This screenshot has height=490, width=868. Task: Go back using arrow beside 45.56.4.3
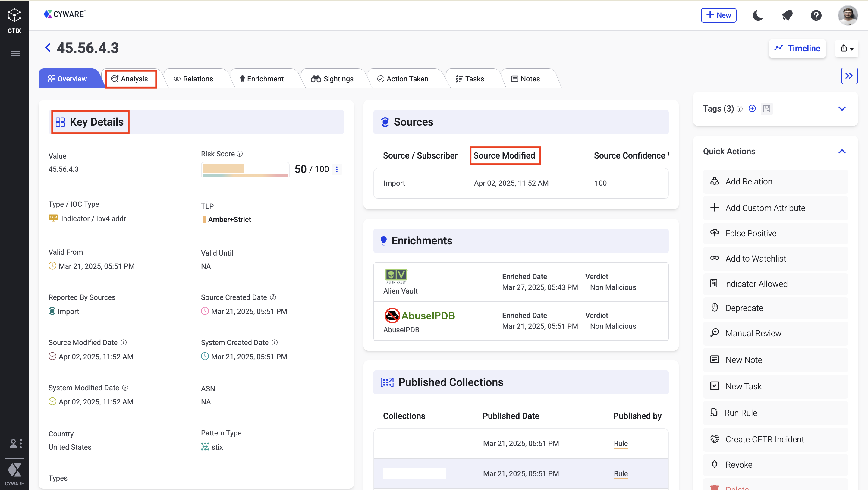(x=48, y=48)
